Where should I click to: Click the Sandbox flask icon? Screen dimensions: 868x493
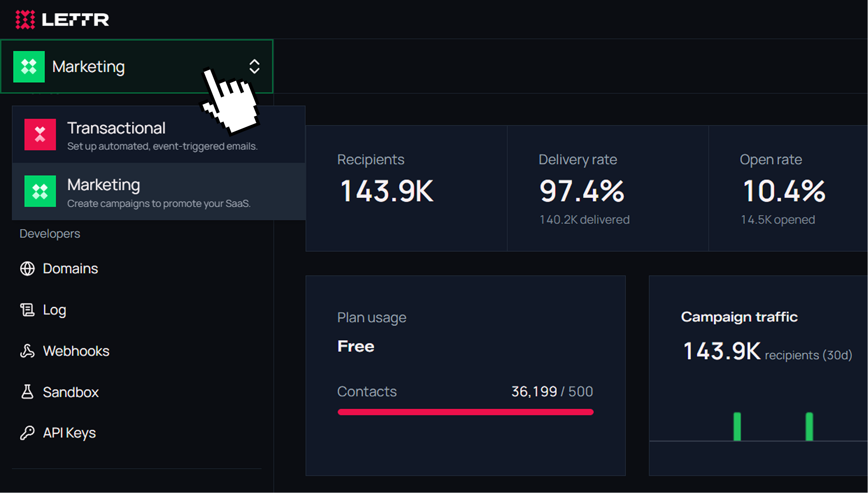point(28,392)
